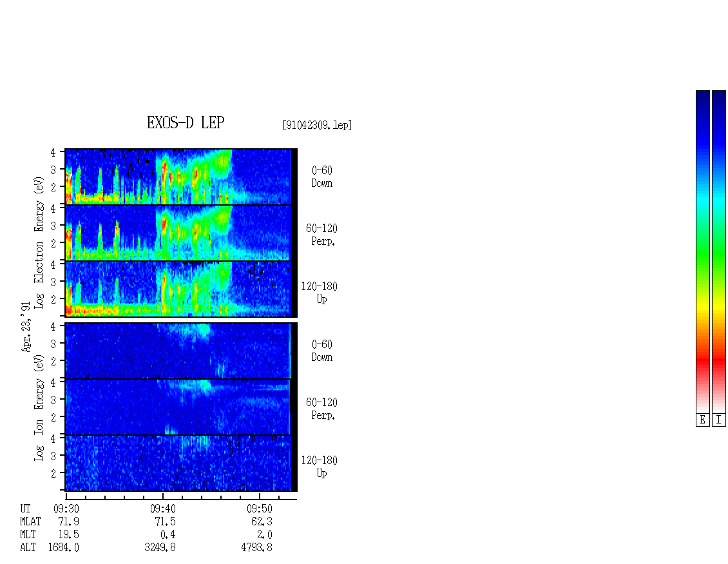Click the ALT value 4793.8
This screenshot has height=564, width=728.
pos(257,548)
